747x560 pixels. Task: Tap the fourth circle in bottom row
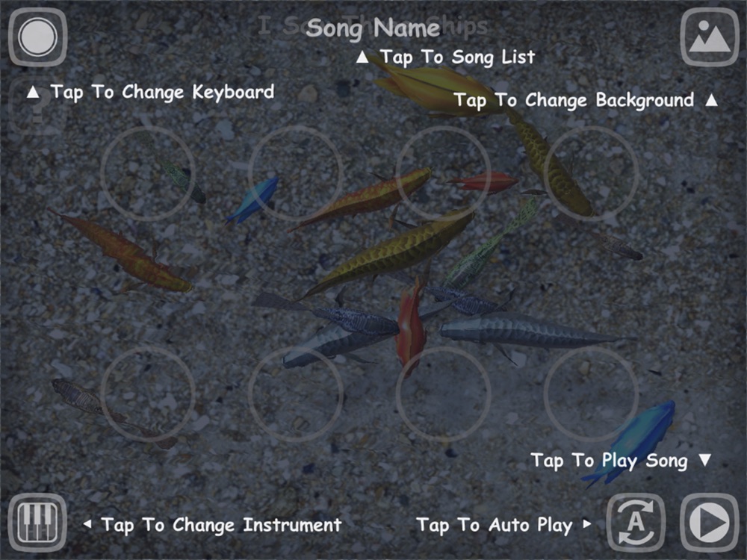tap(591, 394)
